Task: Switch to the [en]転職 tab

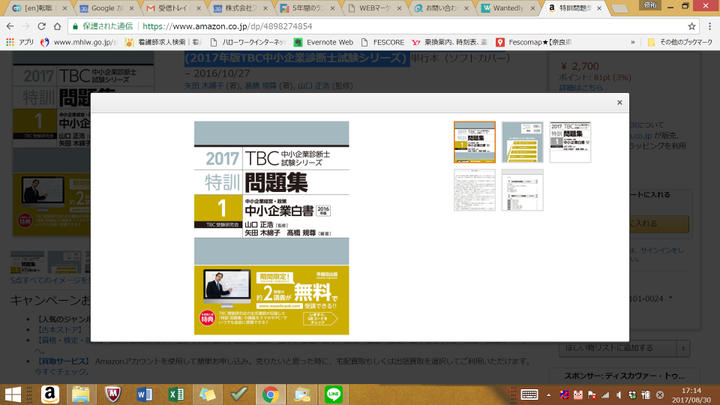Action: [x=38, y=8]
